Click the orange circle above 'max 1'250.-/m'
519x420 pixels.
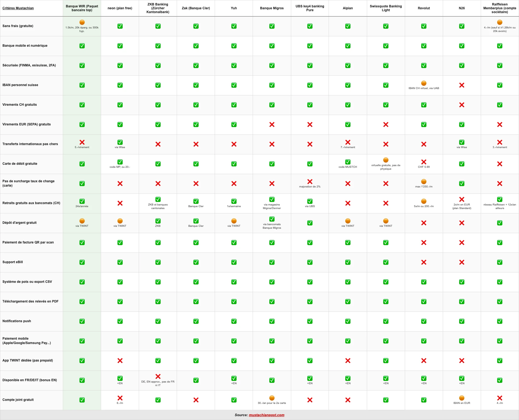tap(424, 182)
